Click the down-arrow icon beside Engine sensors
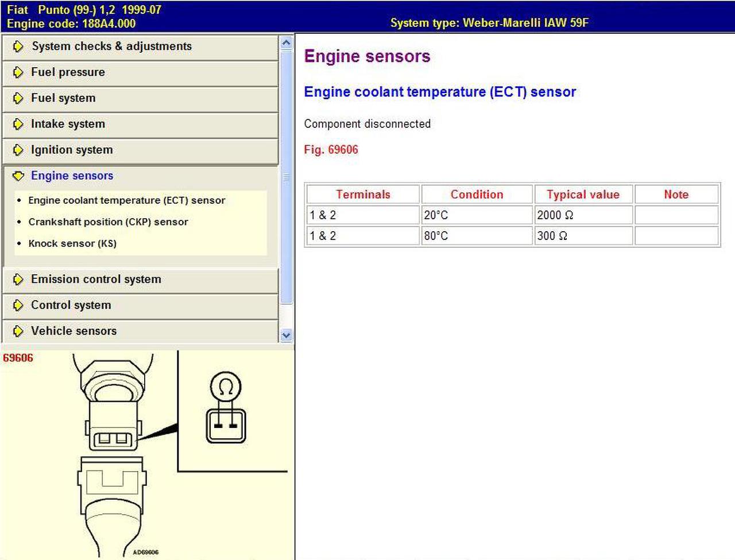Image resolution: width=735 pixels, height=560 pixels. [18, 176]
